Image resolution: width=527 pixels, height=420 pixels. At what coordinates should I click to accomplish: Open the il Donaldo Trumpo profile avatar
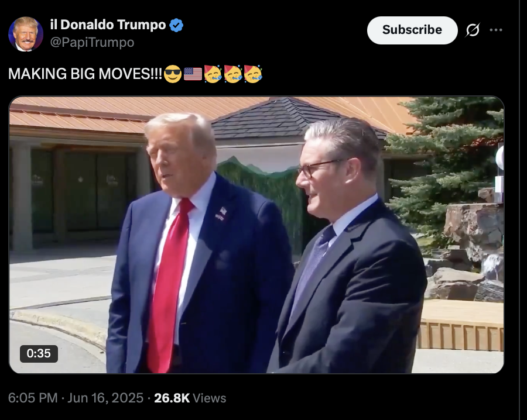pyautogui.click(x=26, y=34)
